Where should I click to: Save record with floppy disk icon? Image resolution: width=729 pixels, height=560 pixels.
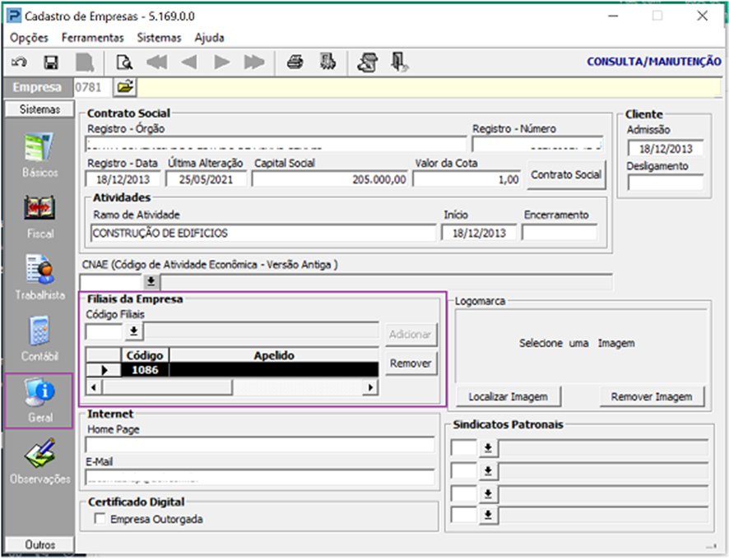pyautogui.click(x=50, y=62)
